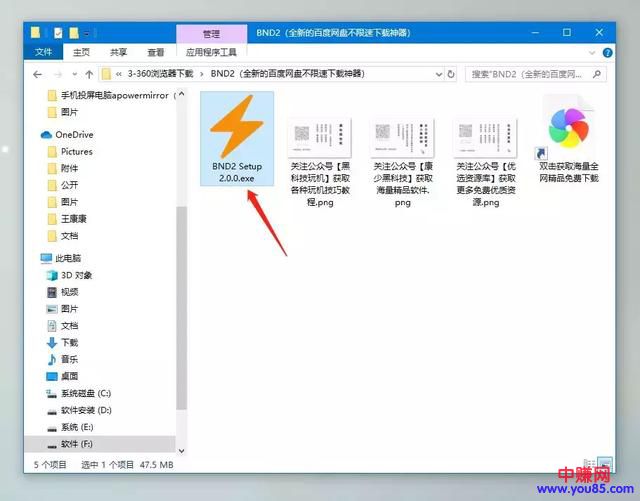Image resolution: width=640 pixels, height=501 pixels.
Task: Click navigation pane scroll up arrow
Action: pyautogui.click(x=182, y=94)
